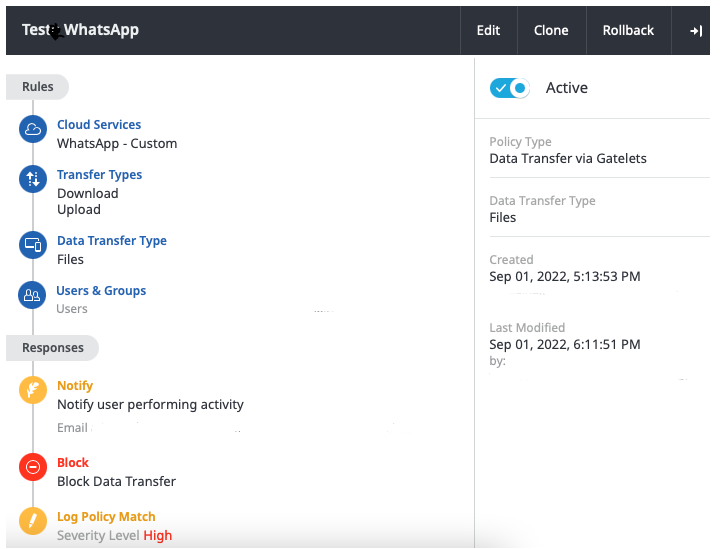The image size is (720, 549).
Task: Clone this policy
Action: pos(551,30)
